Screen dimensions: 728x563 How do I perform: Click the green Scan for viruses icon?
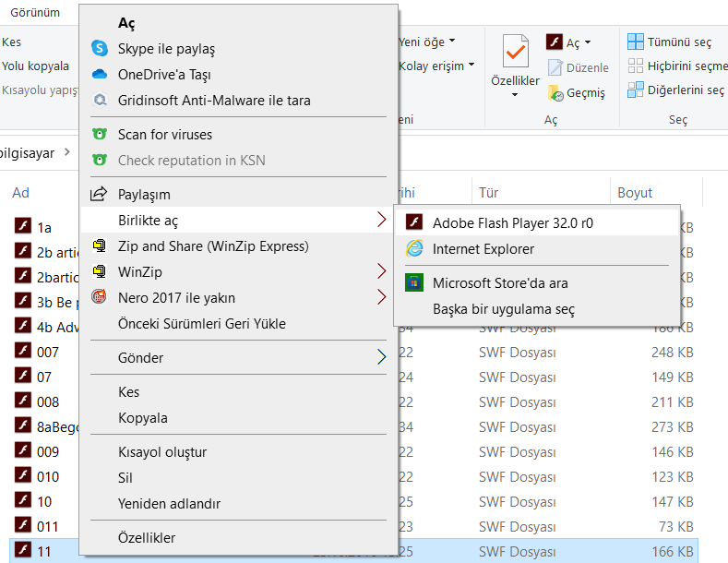coord(100,135)
